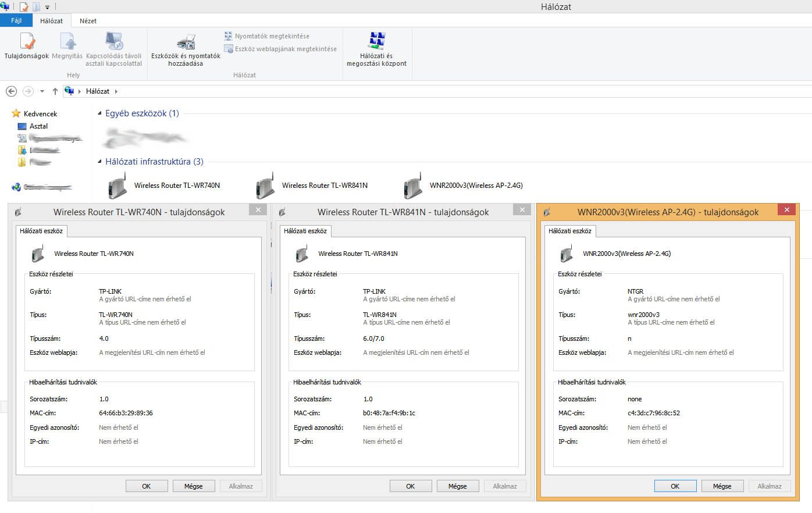The width and height of the screenshot is (812, 513).
Task: Close the TL-WR841N properties dialog
Action: [522, 210]
